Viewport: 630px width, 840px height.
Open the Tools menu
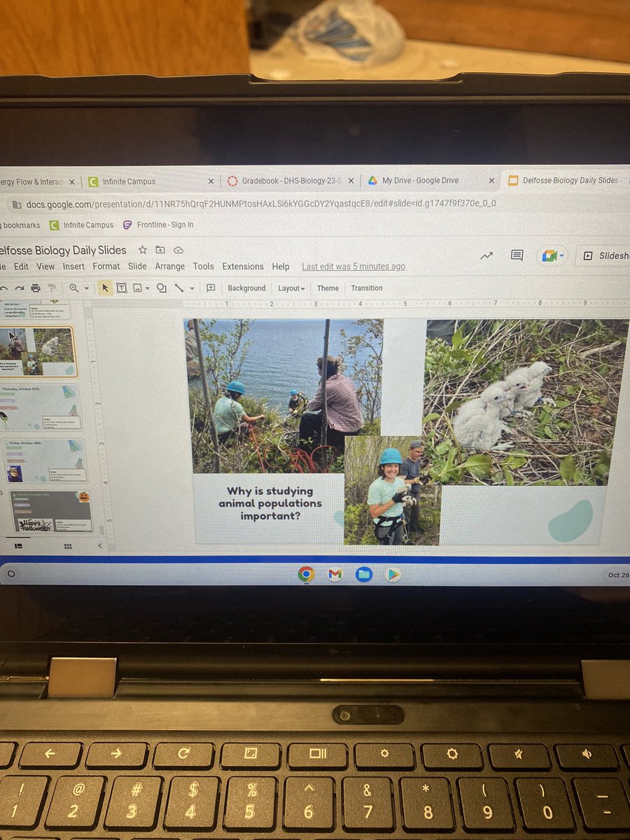click(204, 267)
